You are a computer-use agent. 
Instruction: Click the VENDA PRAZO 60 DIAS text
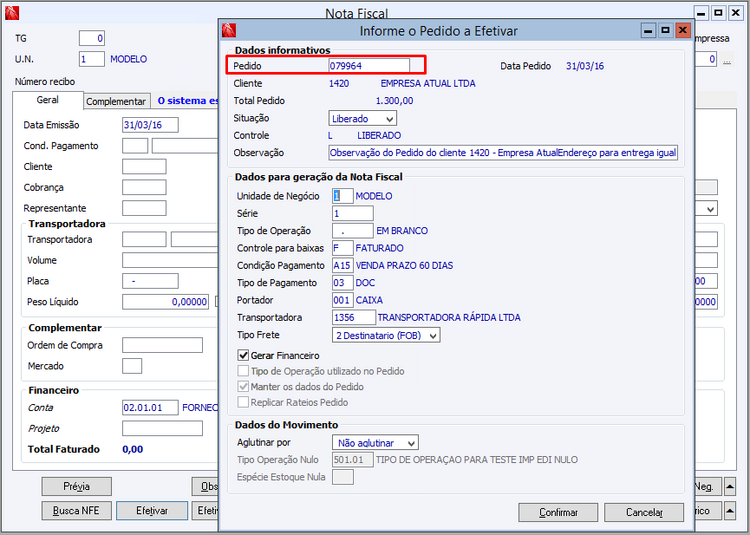coord(405,265)
